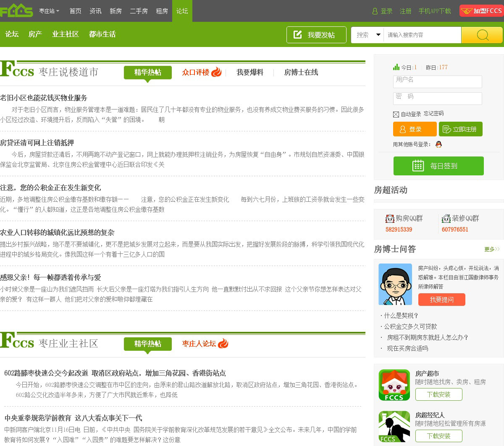
Task: Click the QQ penguin login icon
Action: click(x=438, y=144)
